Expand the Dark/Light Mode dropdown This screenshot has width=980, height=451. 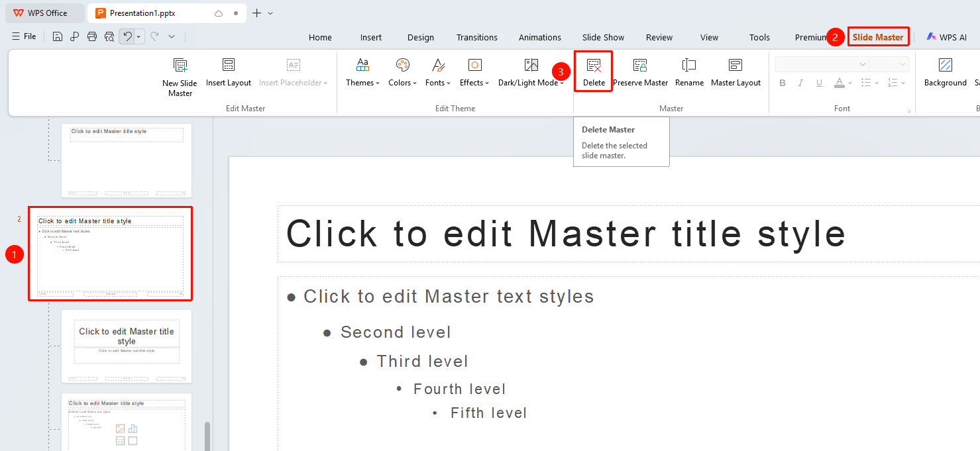(531, 73)
